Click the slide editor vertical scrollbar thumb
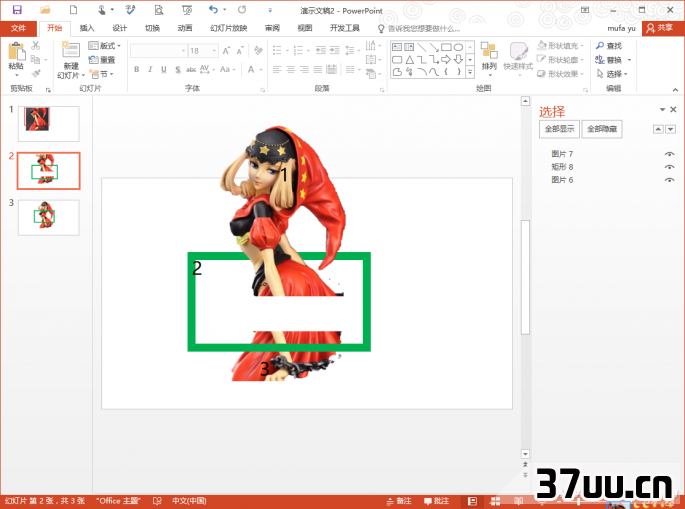Screen dimensions: 685x509 tap(525, 277)
